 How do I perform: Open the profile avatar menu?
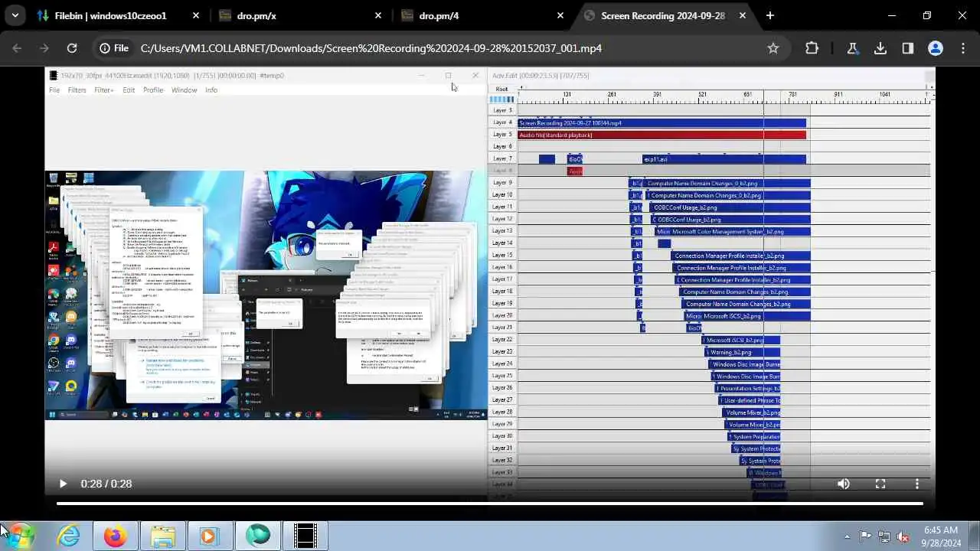pyautogui.click(x=936, y=48)
